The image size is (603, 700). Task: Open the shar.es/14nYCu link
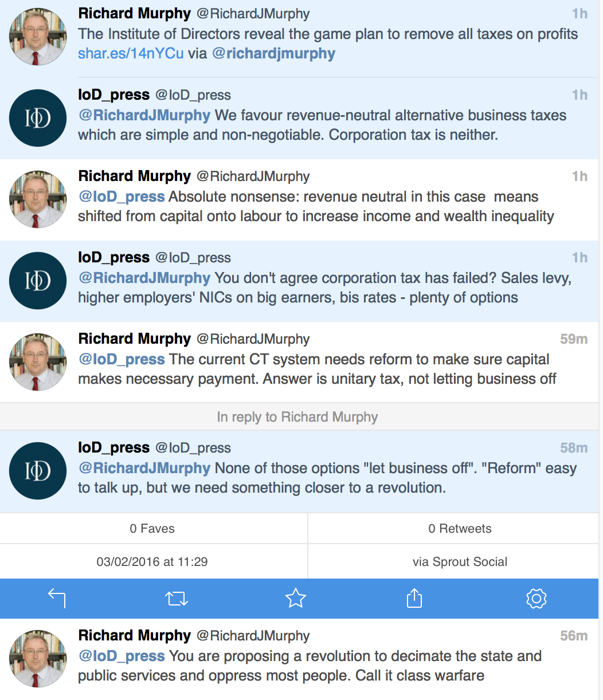tap(131, 54)
